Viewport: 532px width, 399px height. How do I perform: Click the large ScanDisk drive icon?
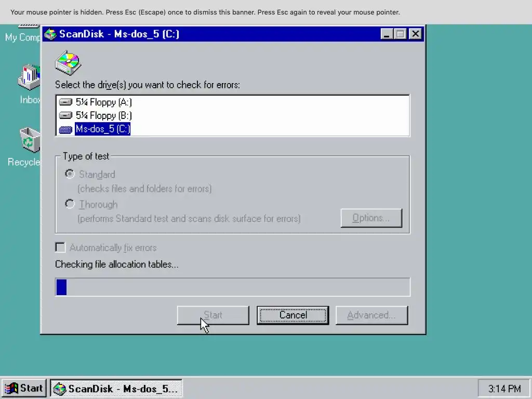coord(68,63)
